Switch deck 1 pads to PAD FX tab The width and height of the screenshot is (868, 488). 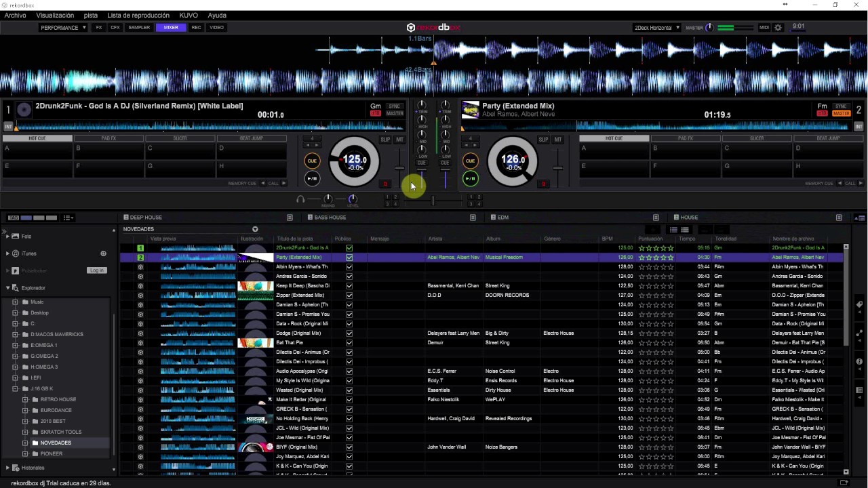(108, 138)
